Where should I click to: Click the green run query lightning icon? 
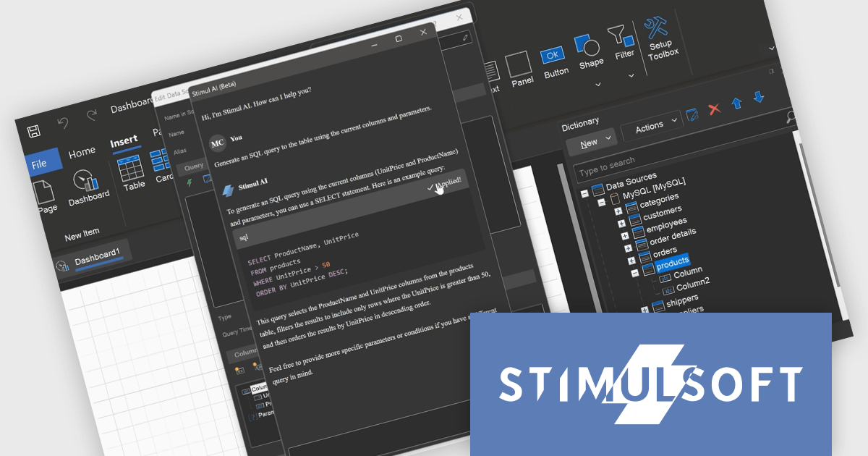coord(190,184)
